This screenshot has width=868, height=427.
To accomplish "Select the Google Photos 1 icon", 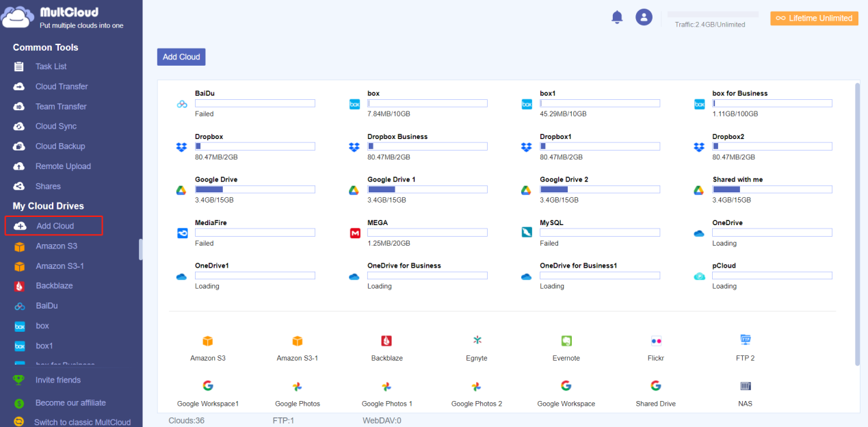I will pos(386,387).
